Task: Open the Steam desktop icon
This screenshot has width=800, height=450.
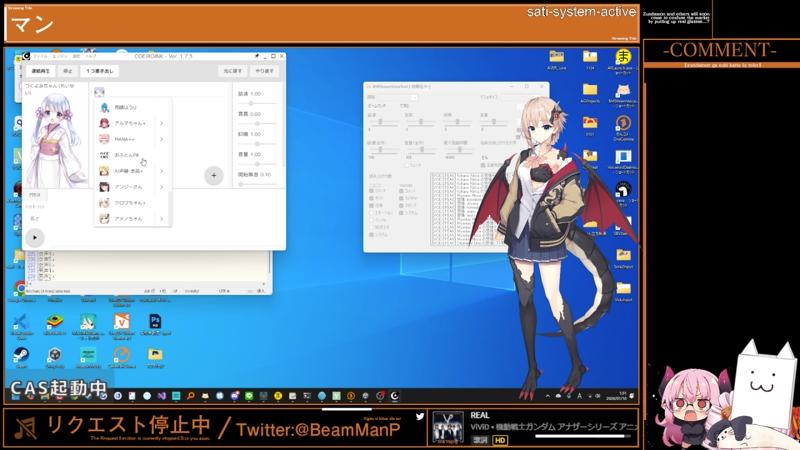Action: pyautogui.click(x=21, y=357)
